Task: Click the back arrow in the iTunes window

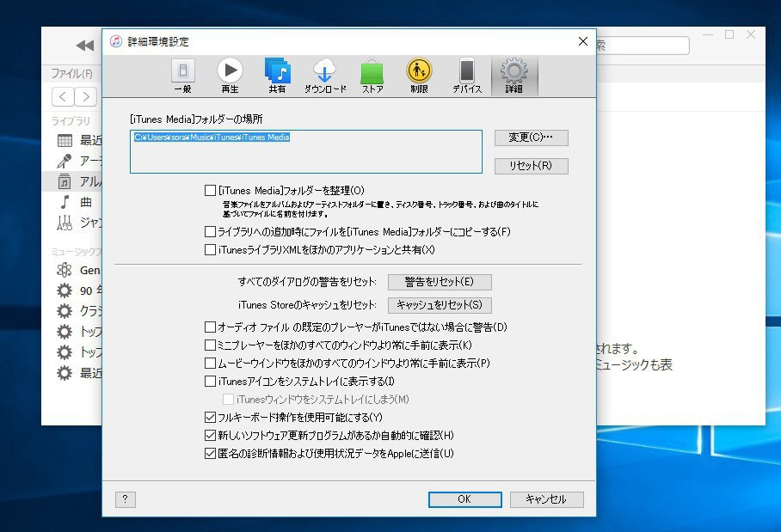Action: [63, 96]
